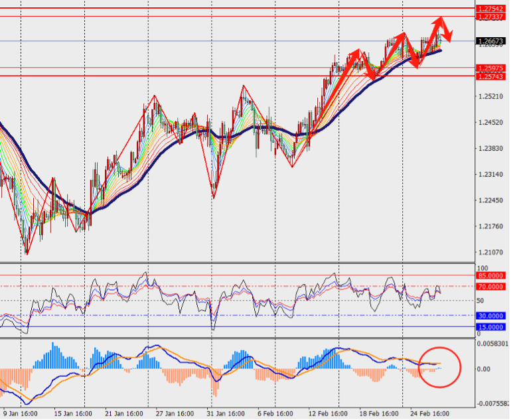
Task: Click the 1.21070 price axis value
Action: pyautogui.click(x=491, y=252)
